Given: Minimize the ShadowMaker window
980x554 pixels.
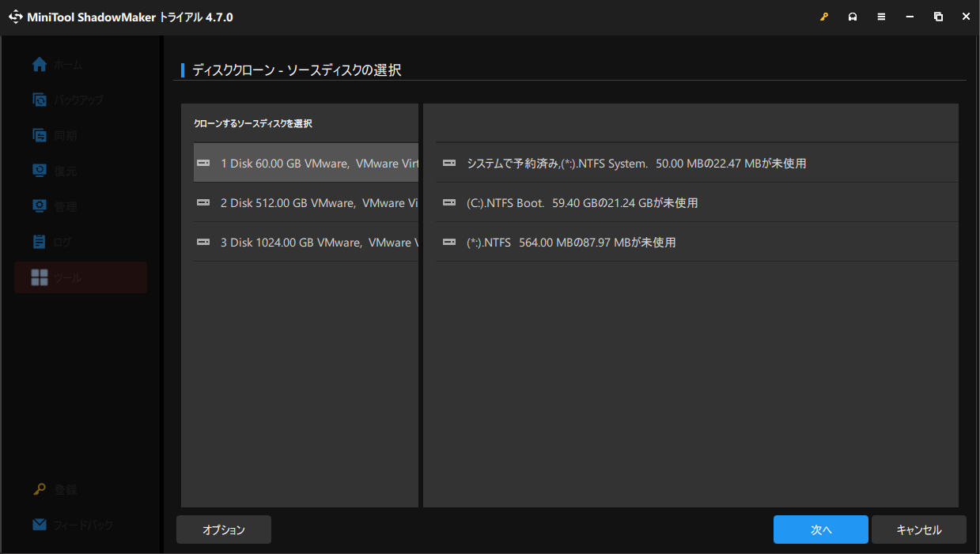Looking at the screenshot, I should (x=910, y=17).
